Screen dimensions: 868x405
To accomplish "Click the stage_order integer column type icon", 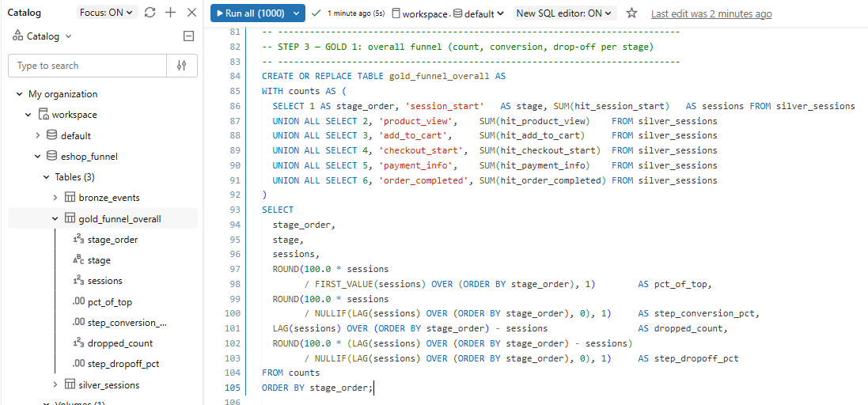I will point(78,240).
